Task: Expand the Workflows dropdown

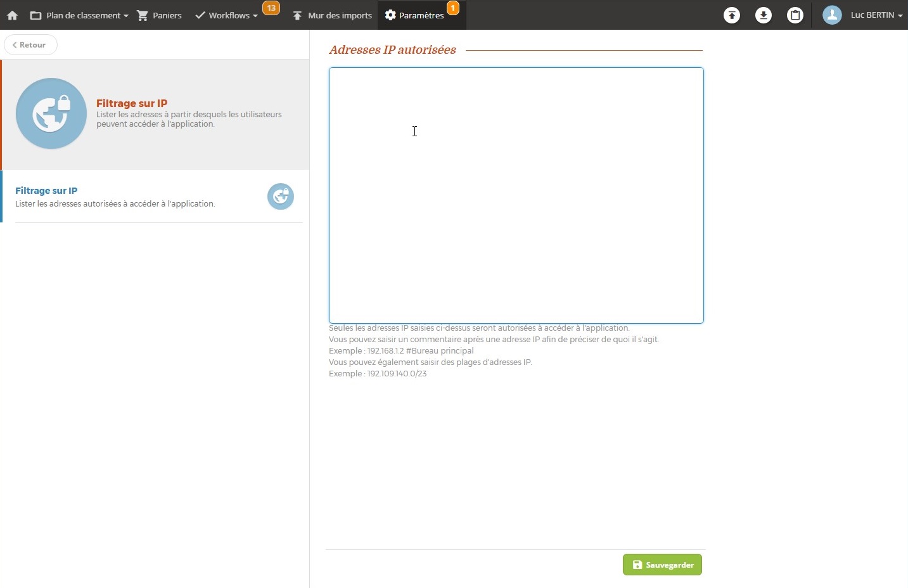Action: click(227, 15)
